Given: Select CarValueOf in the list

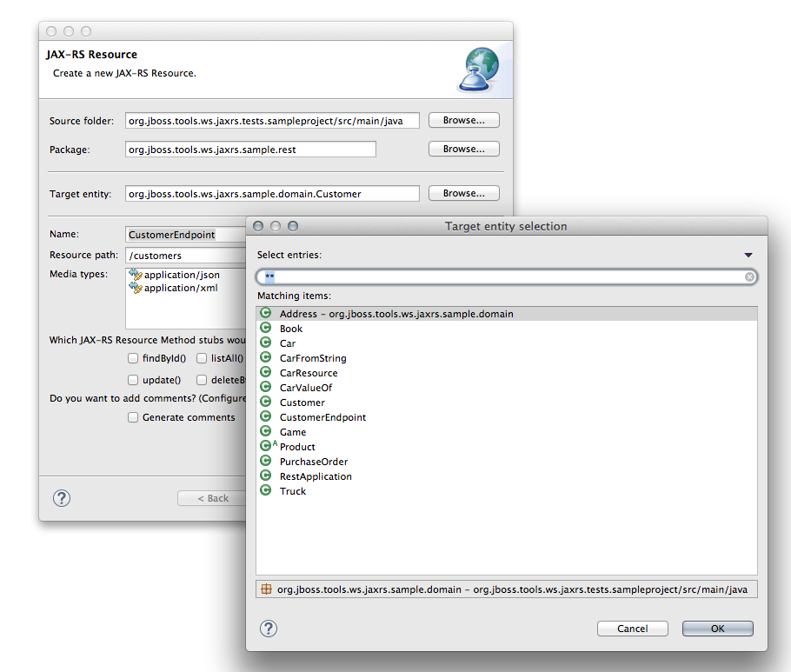Looking at the screenshot, I should 507,388.
